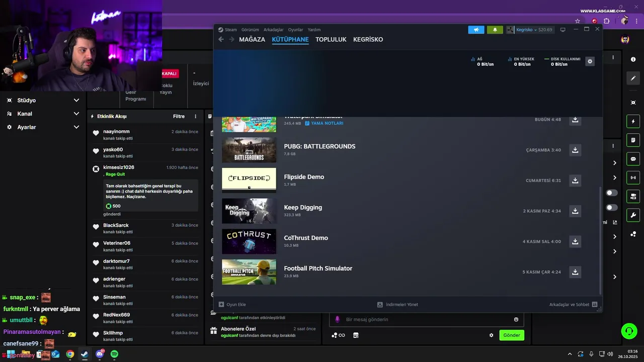The image size is (644, 362).
Task: Toggle the upper switch in right panel
Action: tap(612, 193)
